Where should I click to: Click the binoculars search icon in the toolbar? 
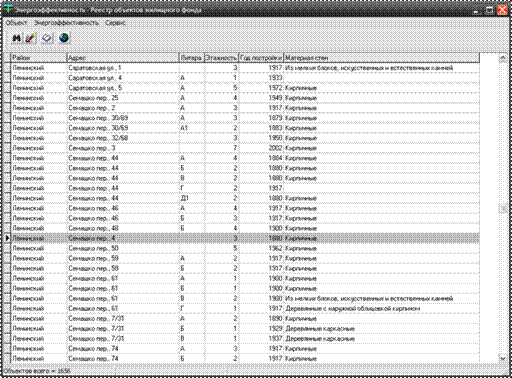[16, 38]
